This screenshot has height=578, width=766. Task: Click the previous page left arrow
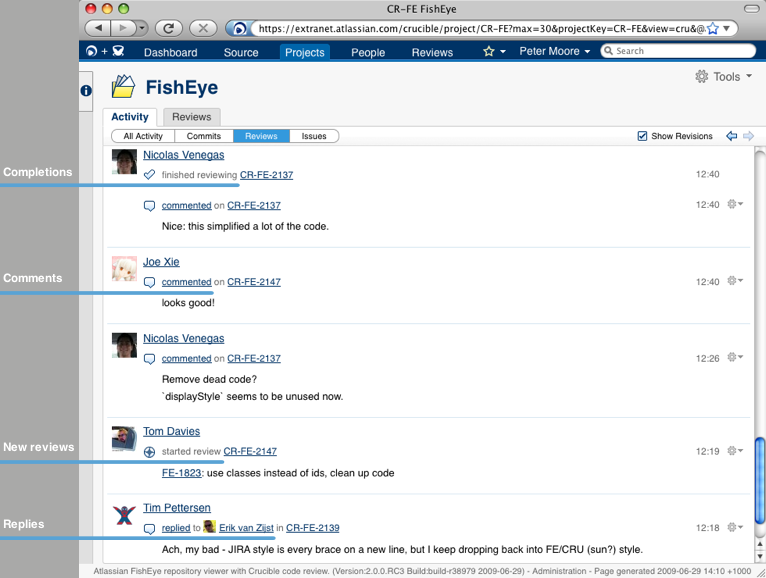point(731,136)
